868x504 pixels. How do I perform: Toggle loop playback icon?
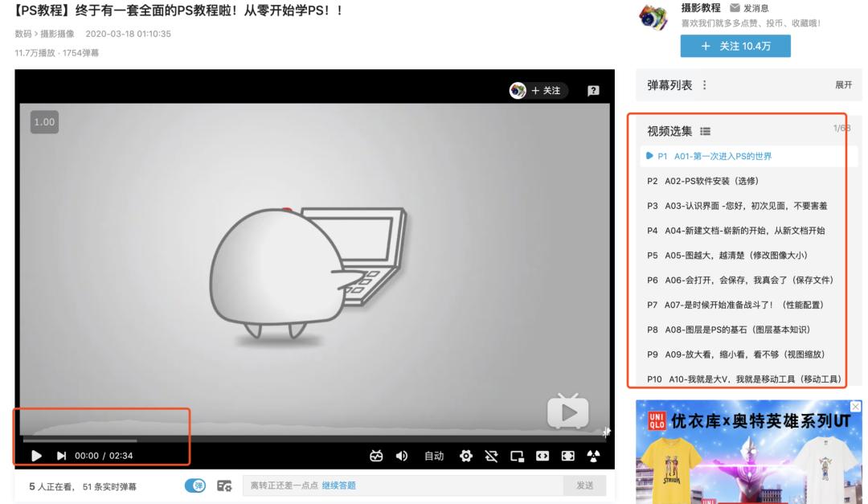click(491, 456)
